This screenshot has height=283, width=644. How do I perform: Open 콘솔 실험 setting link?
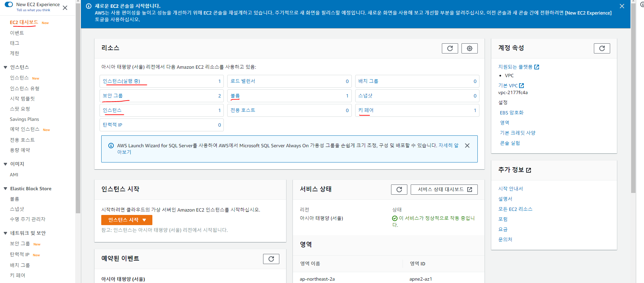tap(510, 143)
